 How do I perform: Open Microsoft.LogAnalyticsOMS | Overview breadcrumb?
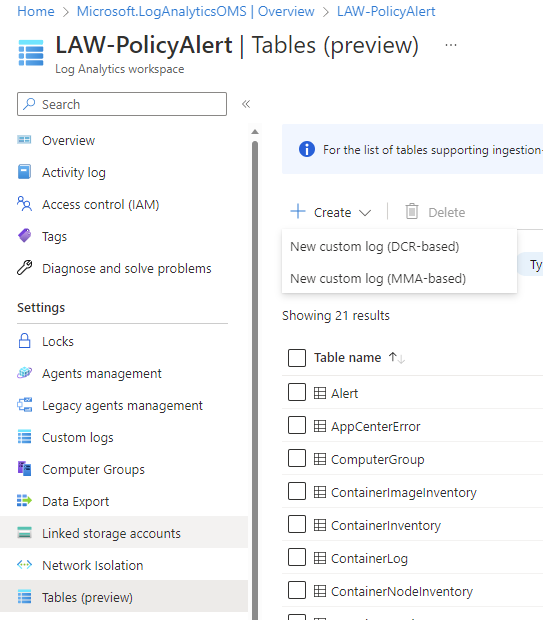(x=195, y=11)
